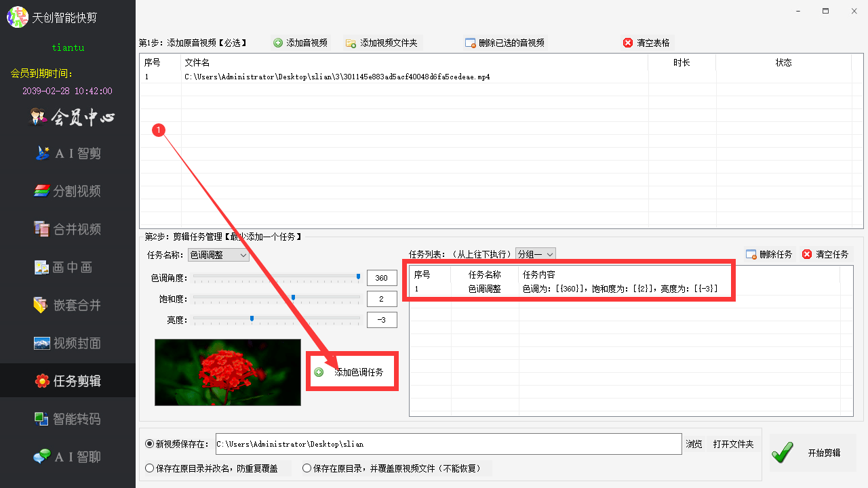The height and width of the screenshot is (488, 868).
Task: Click the 时长 column header
Action: [682, 62]
